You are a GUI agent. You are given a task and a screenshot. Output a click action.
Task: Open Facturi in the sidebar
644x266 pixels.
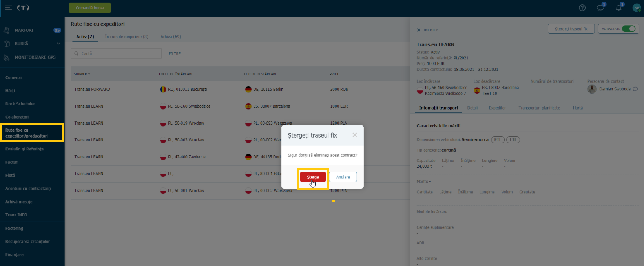tap(12, 162)
